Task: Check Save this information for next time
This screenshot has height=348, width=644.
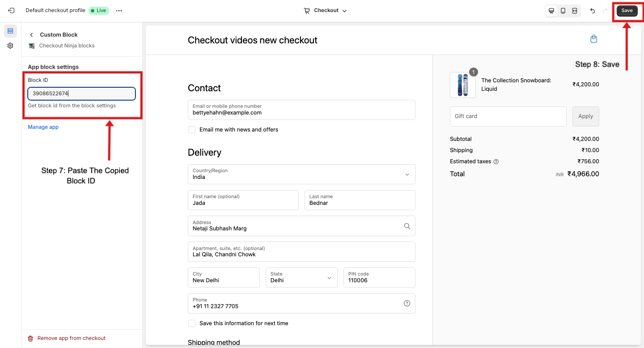Action: click(x=192, y=323)
